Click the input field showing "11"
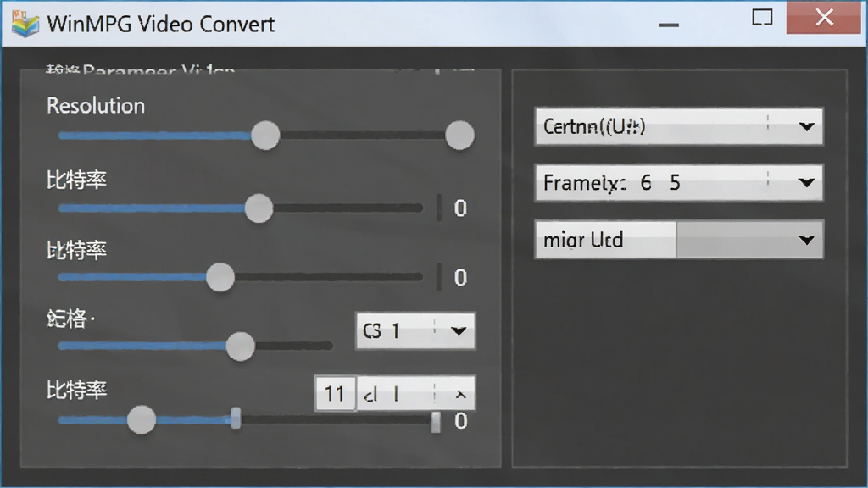The width and height of the screenshot is (868, 488). [335, 394]
